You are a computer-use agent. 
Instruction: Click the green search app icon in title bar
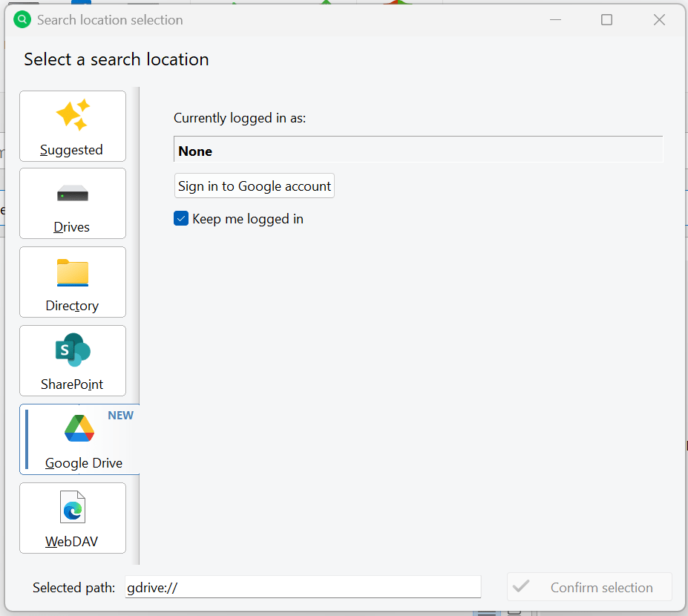pyautogui.click(x=23, y=20)
